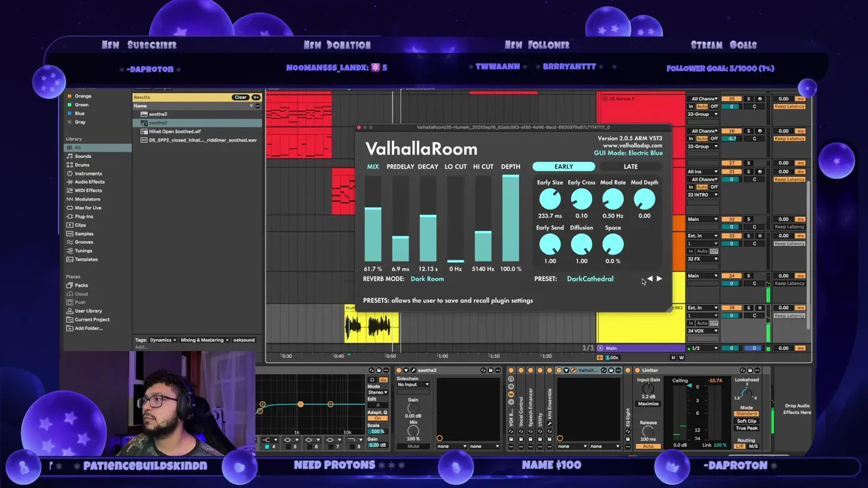Solo track 32 with S button

[749, 219]
